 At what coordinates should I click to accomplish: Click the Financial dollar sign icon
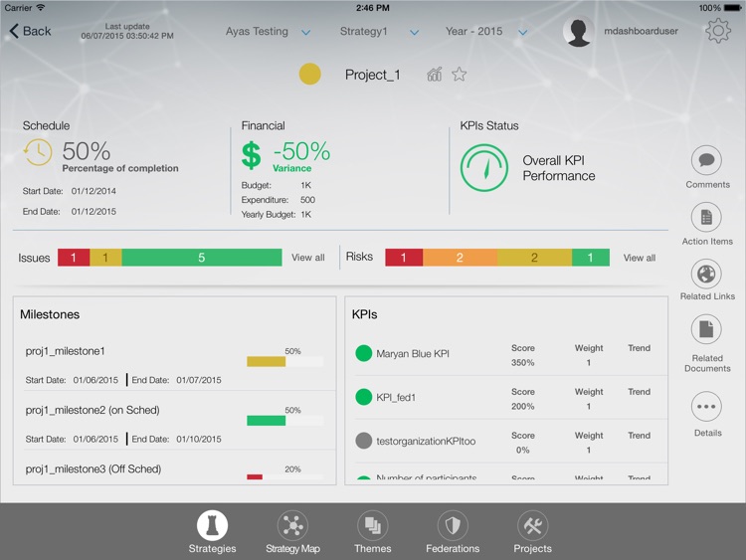251,155
